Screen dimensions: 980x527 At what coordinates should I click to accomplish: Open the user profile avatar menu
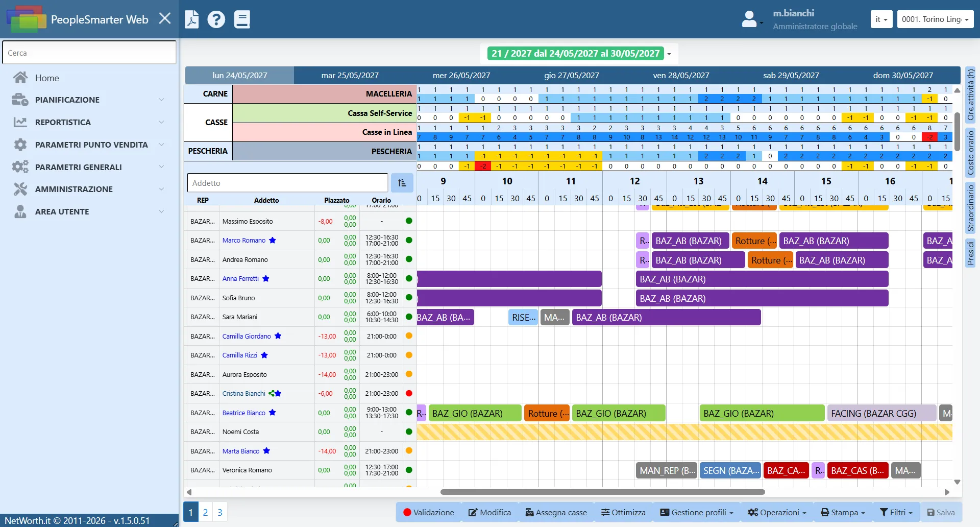[x=752, y=19]
